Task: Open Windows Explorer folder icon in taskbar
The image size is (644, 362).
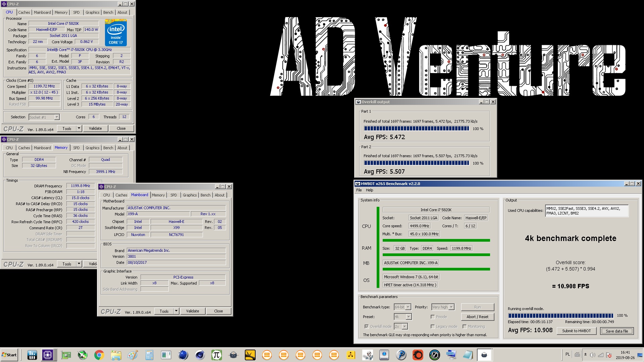Action: tap(116, 355)
